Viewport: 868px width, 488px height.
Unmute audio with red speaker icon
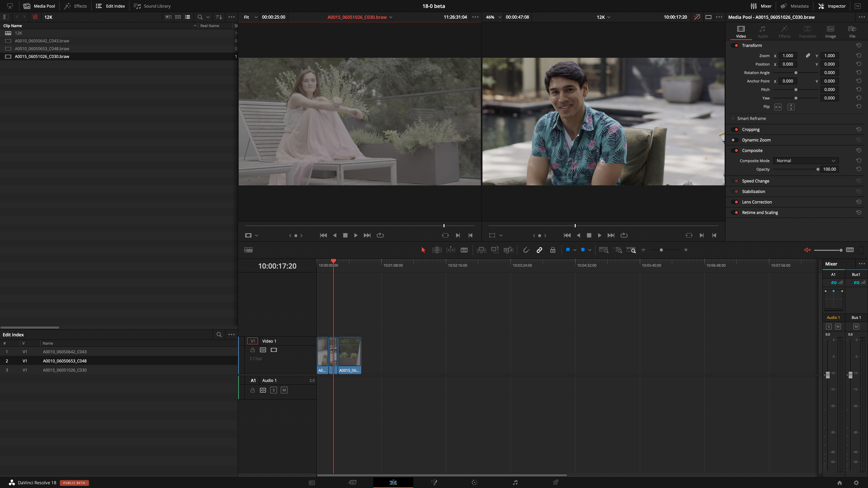807,250
